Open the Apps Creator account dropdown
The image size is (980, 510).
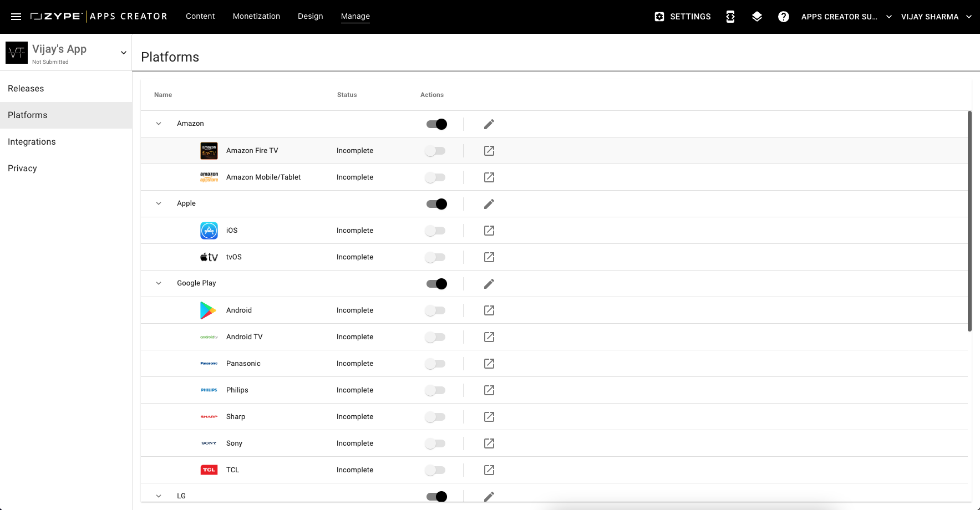pyautogui.click(x=846, y=17)
